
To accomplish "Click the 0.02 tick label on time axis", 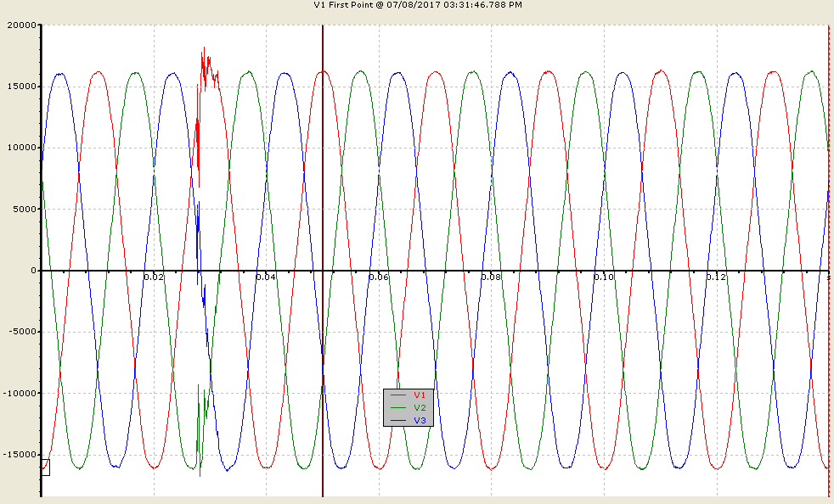I will 153,277.
